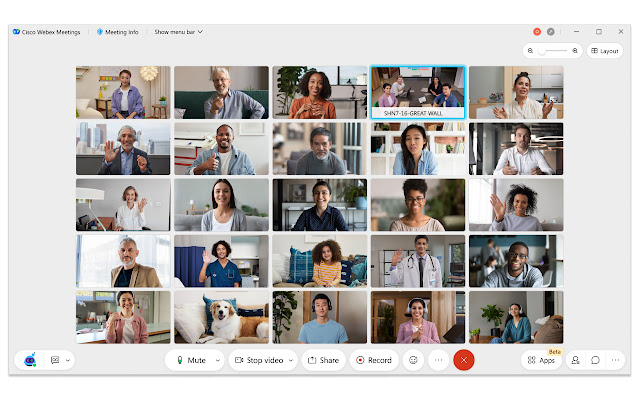This screenshot has height=400, width=640.
Task: Click the closed captions icon
Action: tap(55, 360)
